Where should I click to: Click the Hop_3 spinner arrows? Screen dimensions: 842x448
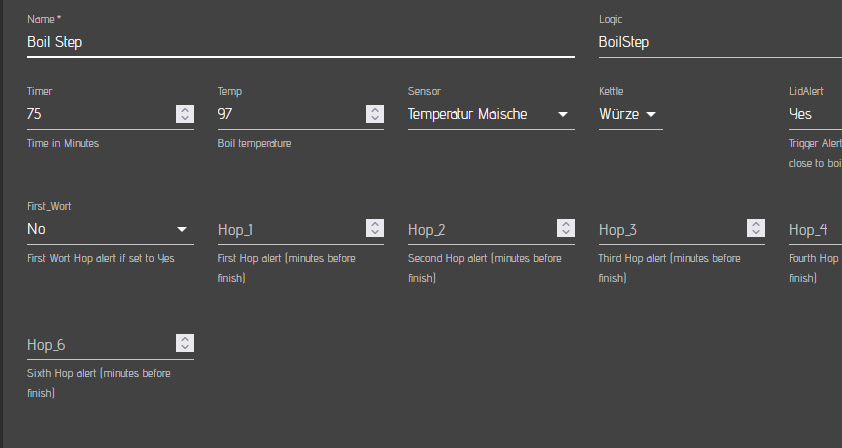click(756, 229)
